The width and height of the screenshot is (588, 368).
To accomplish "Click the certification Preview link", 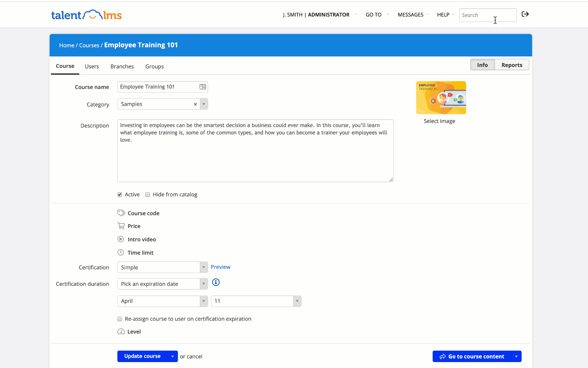I will click(x=220, y=267).
